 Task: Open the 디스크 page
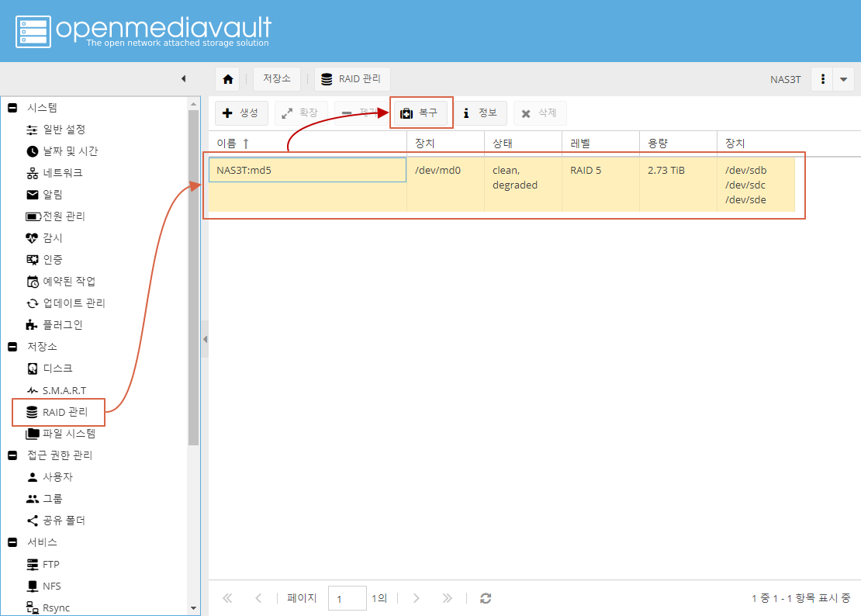pos(50,369)
